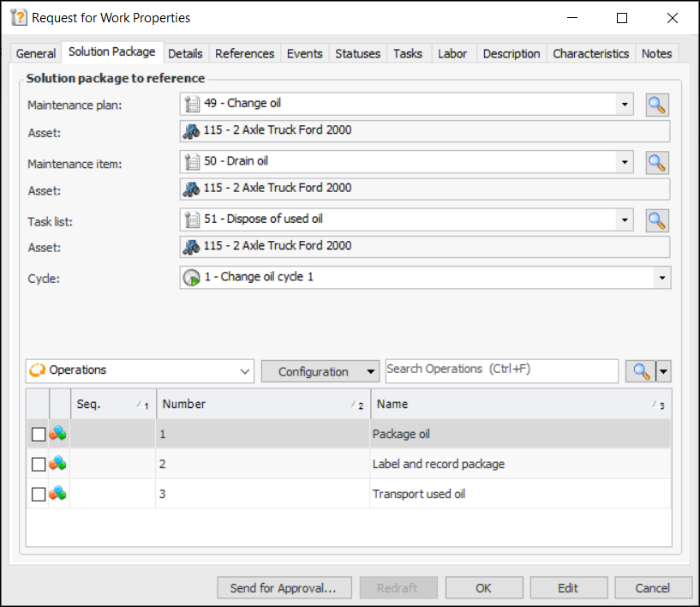
Task: Click the 1 - Change oil cycle 1 value
Action: pos(259,277)
